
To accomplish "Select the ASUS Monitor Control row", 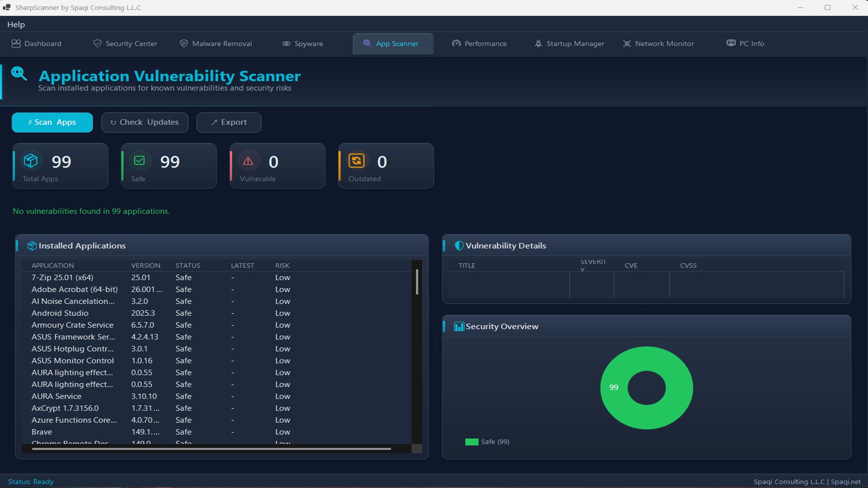I will point(217,361).
